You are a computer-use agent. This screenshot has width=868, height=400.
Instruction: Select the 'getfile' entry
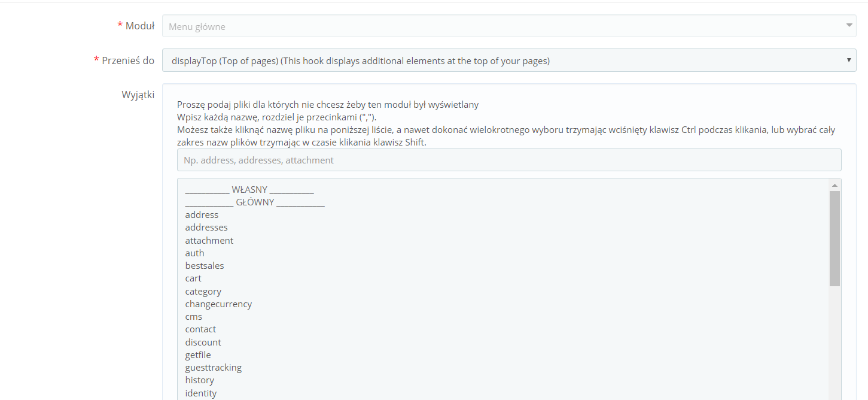pyautogui.click(x=198, y=355)
